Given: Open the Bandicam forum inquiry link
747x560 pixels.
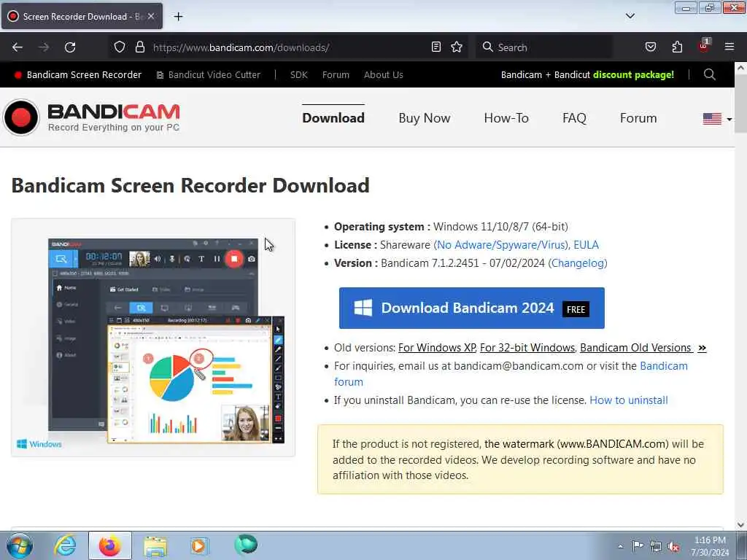Looking at the screenshot, I should pos(663,366).
